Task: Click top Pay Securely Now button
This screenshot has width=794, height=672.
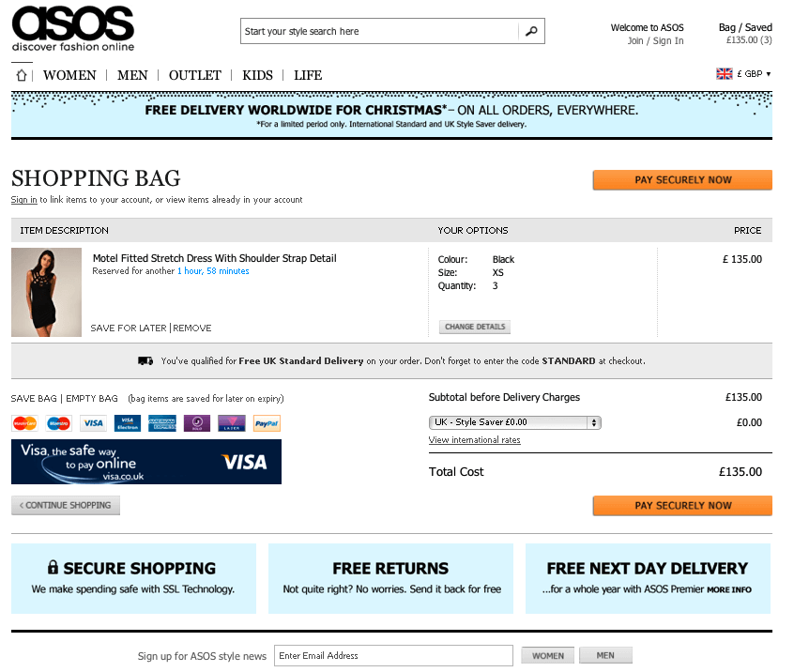Action: pos(682,180)
